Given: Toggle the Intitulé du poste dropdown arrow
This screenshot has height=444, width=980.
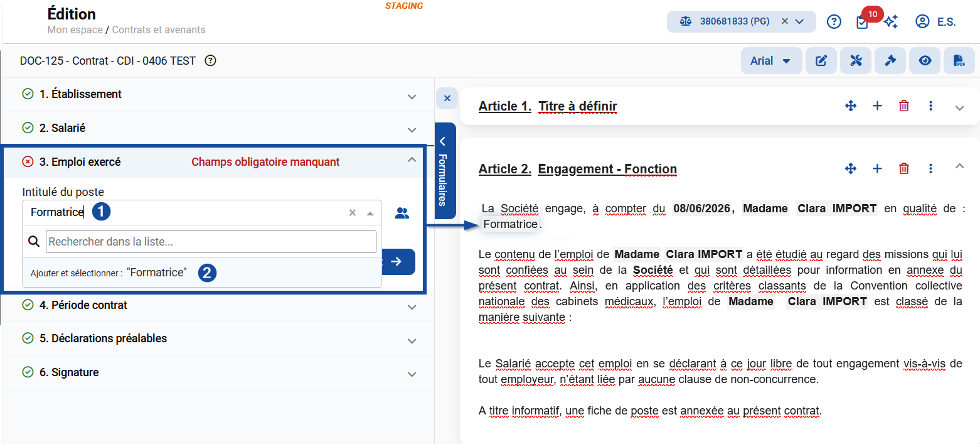Looking at the screenshot, I should pos(370,213).
